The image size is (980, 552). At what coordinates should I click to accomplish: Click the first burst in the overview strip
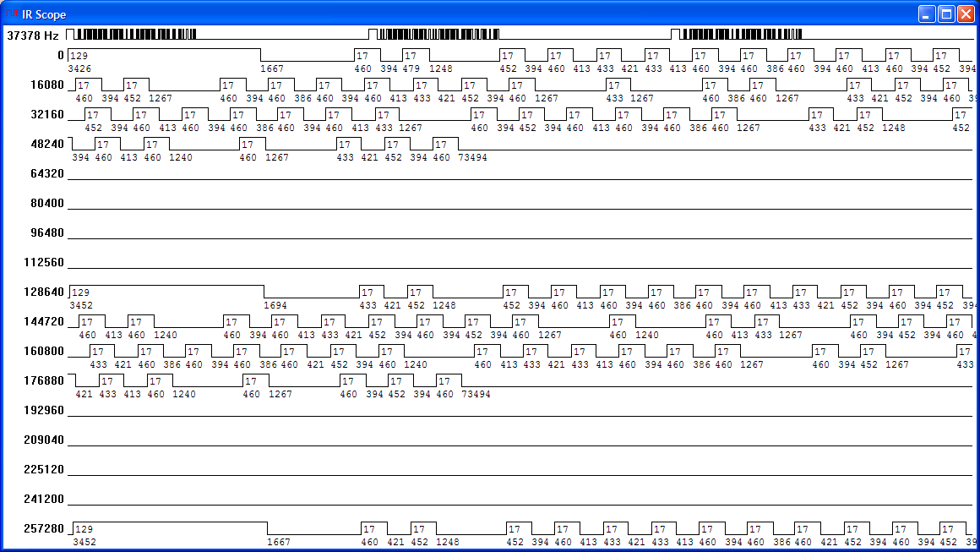pyautogui.click(x=131, y=34)
